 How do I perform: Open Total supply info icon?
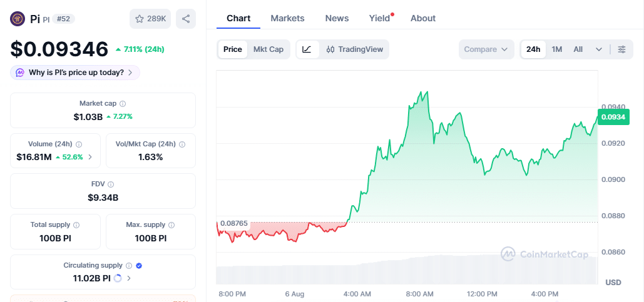pyautogui.click(x=76, y=225)
